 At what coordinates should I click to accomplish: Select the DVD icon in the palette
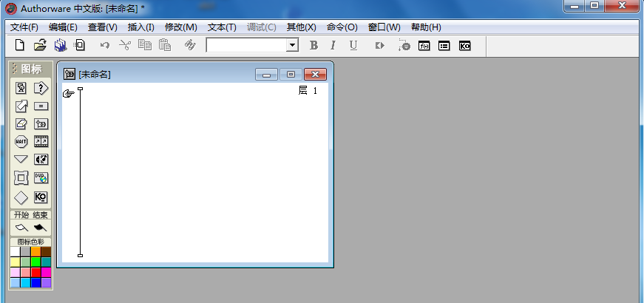pyautogui.click(x=41, y=178)
